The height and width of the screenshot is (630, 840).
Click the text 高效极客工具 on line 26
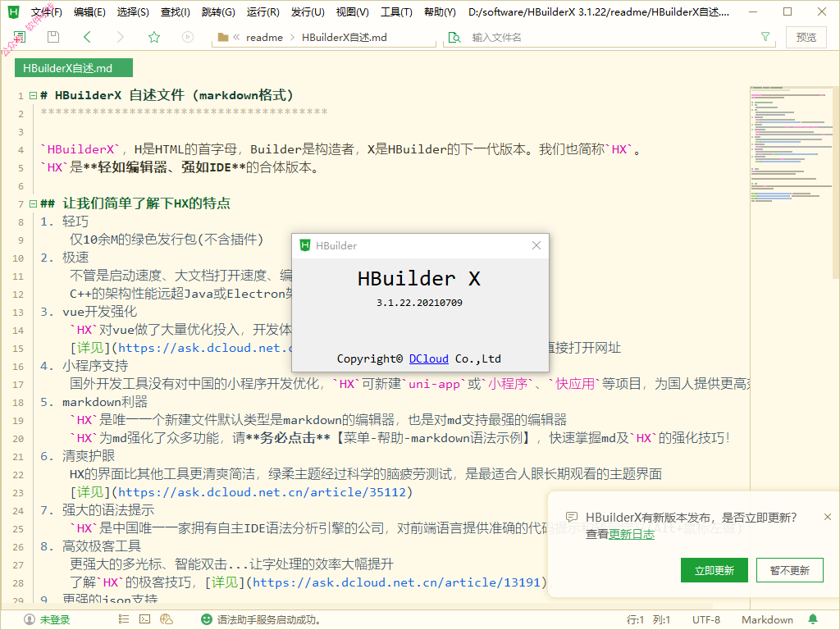pos(101,546)
